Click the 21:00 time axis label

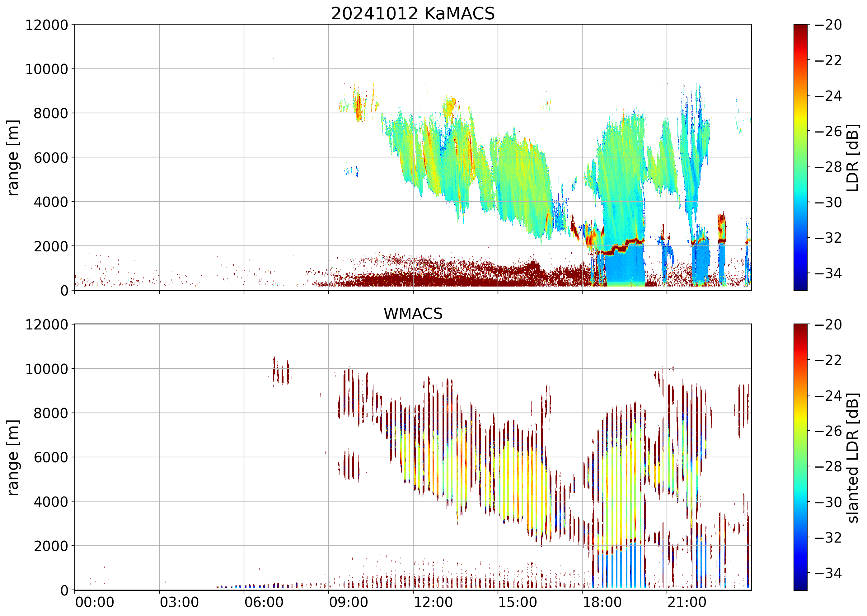pyautogui.click(x=687, y=602)
